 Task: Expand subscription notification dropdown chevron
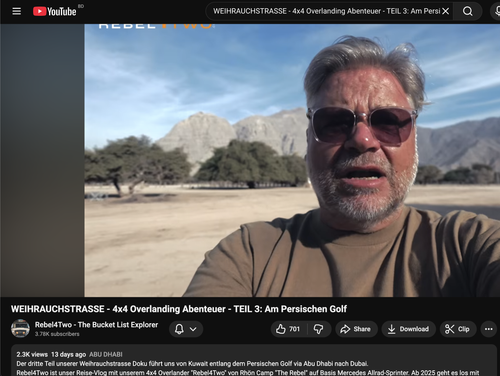pyautogui.click(x=193, y=329)
